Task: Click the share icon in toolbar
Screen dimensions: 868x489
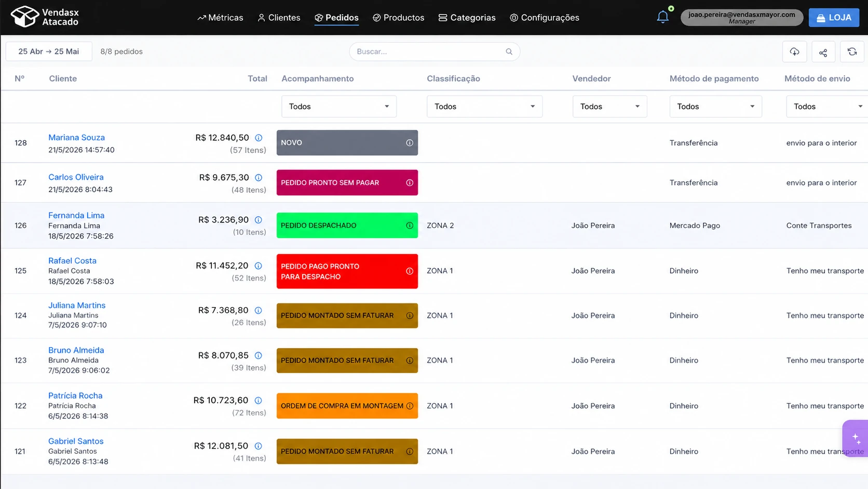Action: [823, 52]
